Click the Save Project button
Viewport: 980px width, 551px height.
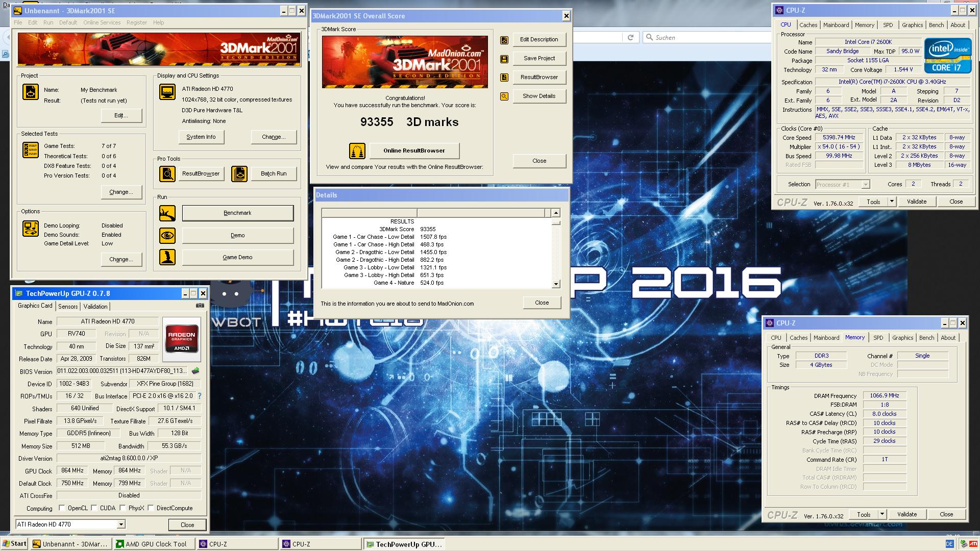pos(539,59)
